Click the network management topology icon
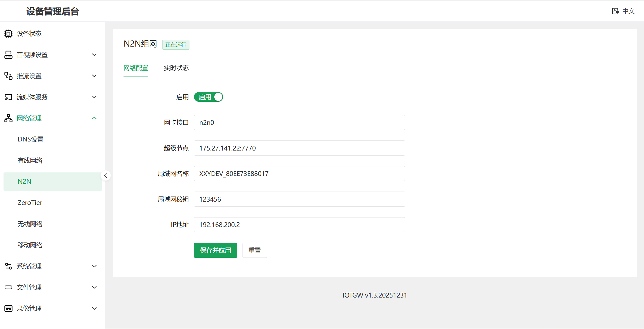 (8, 118)
